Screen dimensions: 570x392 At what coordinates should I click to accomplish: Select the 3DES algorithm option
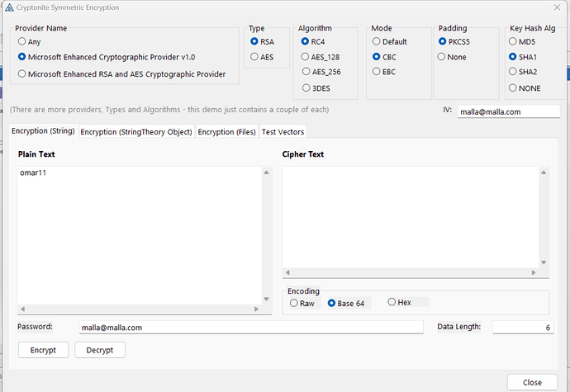306,88
